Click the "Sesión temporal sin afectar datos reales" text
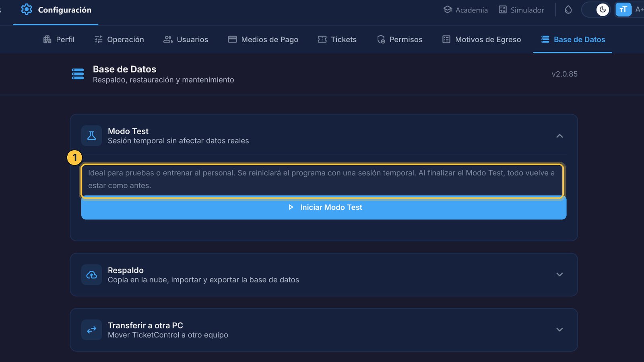 tap(178, 141)
